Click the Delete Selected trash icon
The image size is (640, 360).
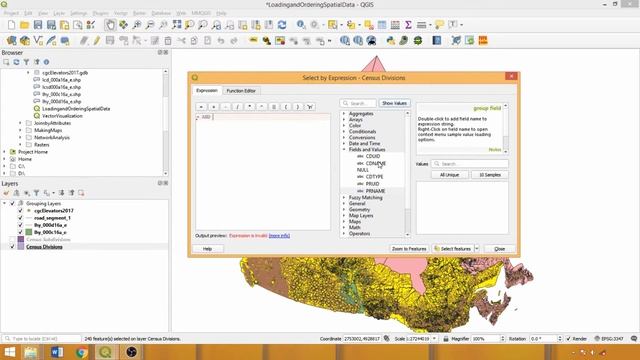[x=168, y=40]
